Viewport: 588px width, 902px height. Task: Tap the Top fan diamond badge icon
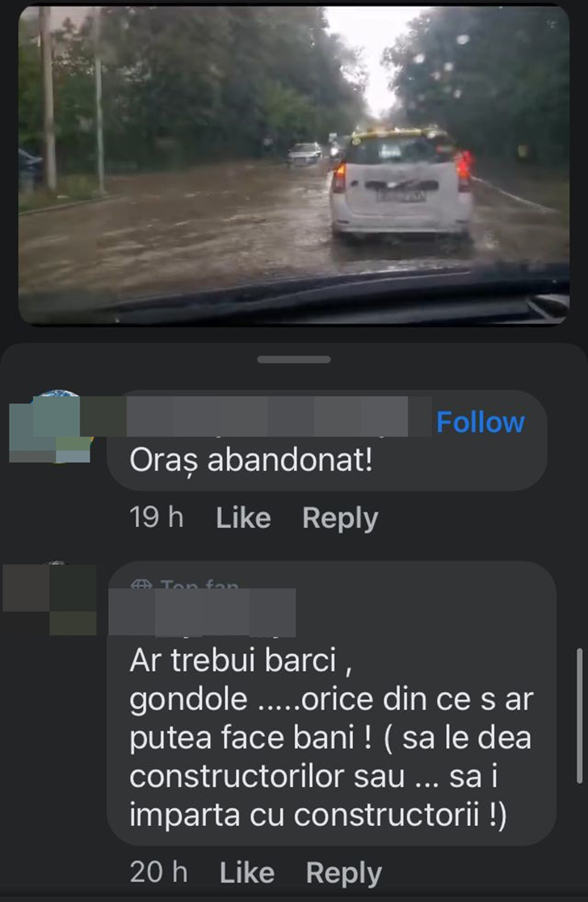(141, 586)
